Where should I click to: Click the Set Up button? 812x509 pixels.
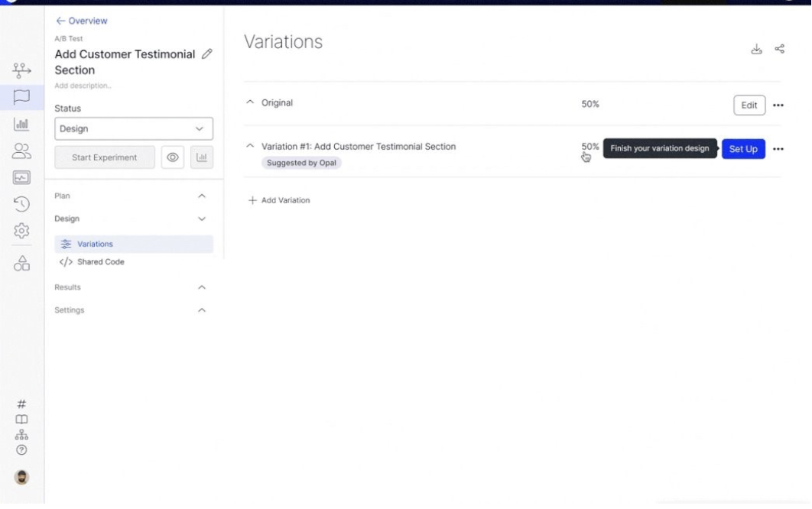point(743,149)
